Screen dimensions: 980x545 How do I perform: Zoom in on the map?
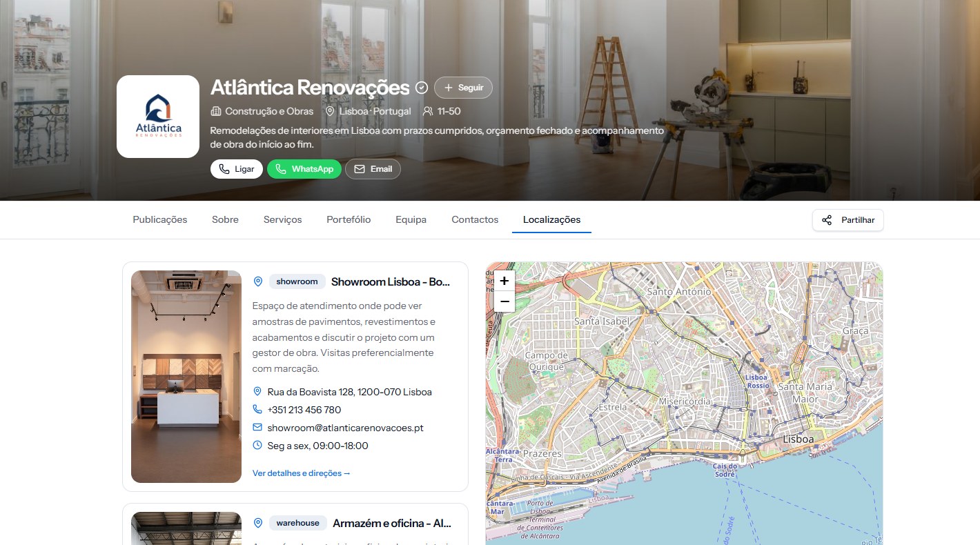click(x=504, y=281)
